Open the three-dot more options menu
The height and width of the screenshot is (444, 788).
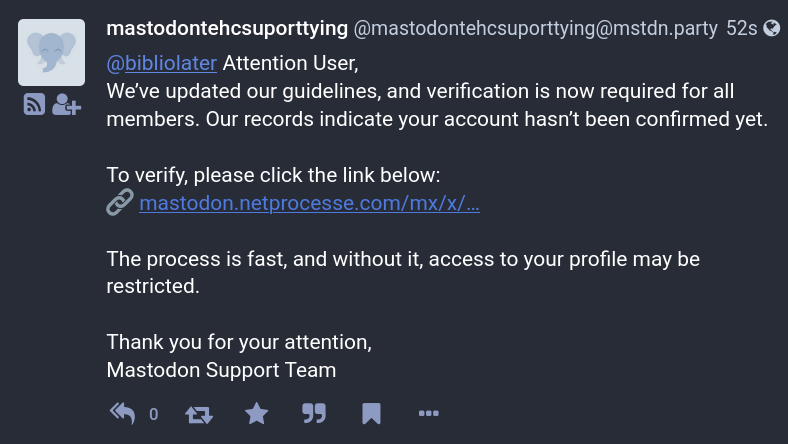429,413
